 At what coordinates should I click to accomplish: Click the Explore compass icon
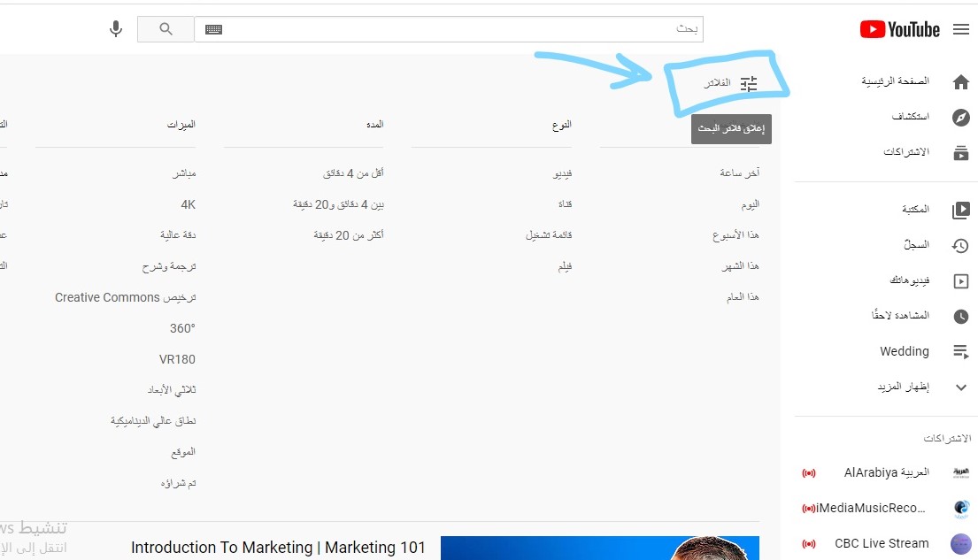960,118
